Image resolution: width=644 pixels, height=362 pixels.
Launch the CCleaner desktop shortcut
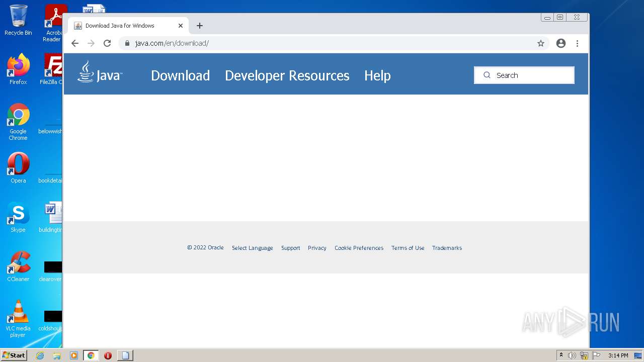[x=18, y=266]
